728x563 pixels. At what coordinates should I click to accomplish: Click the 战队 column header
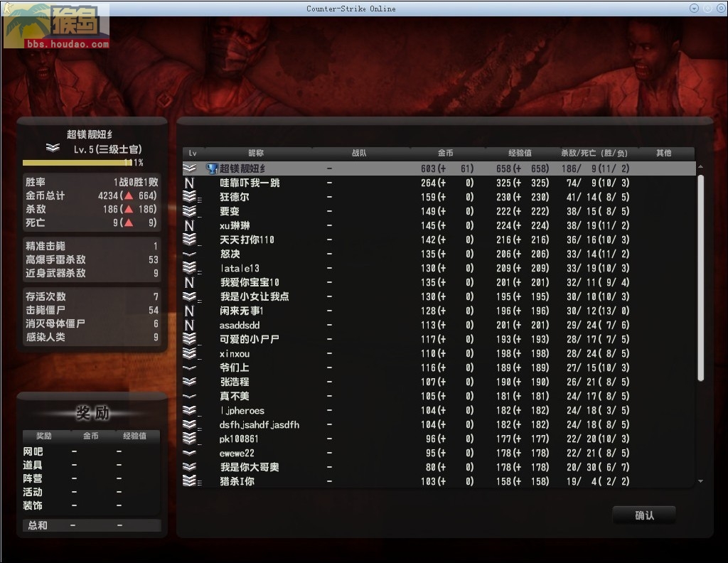359,153
